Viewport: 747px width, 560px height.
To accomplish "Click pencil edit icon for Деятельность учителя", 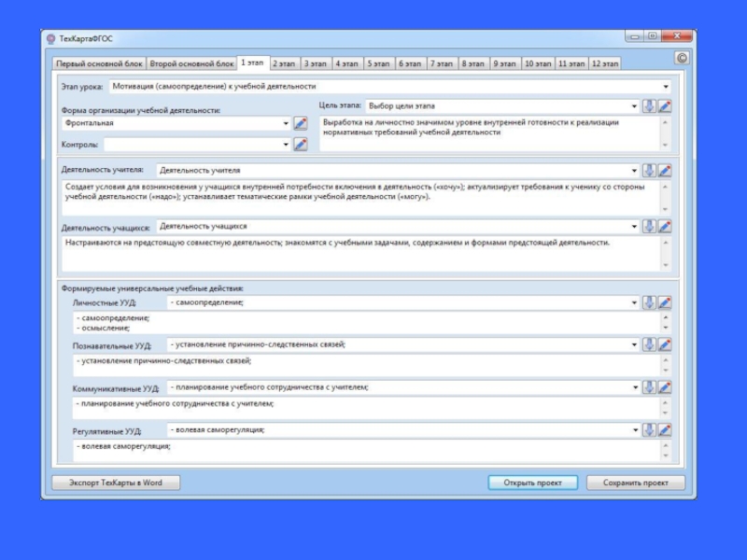I will (x=665, y=171).
